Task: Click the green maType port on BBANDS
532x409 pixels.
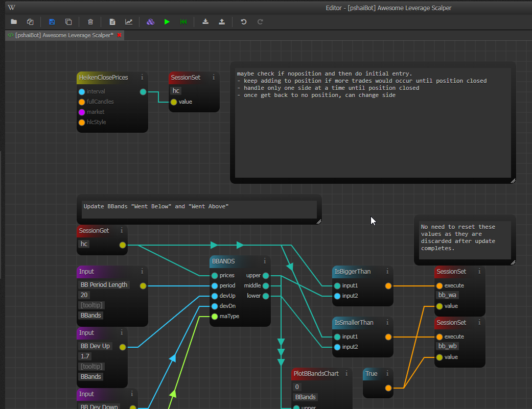Action: pyautogui.click(x=215, y=317)
